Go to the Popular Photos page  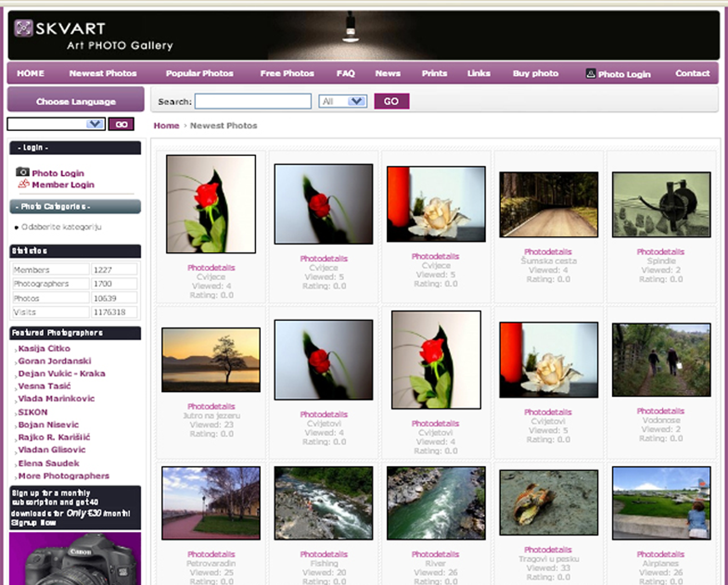click(x=199, y=73)
